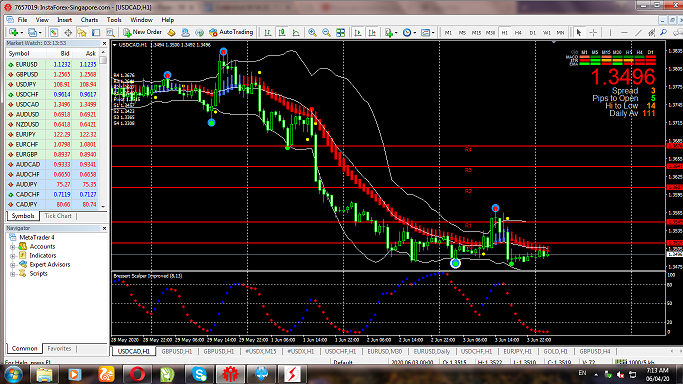Click the blue magnifier toolbar icon
The image size is (683, 384).
tap(663, 33)
